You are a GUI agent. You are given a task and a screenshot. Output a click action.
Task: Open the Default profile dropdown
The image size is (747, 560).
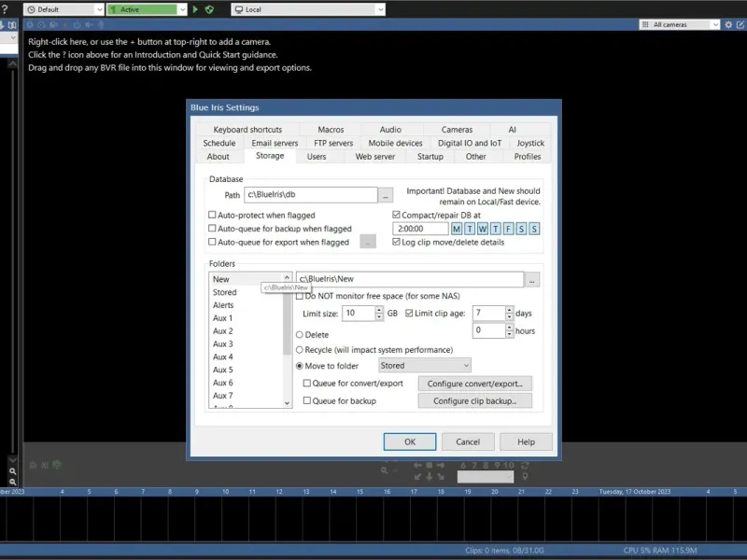(x=63, y=9)
